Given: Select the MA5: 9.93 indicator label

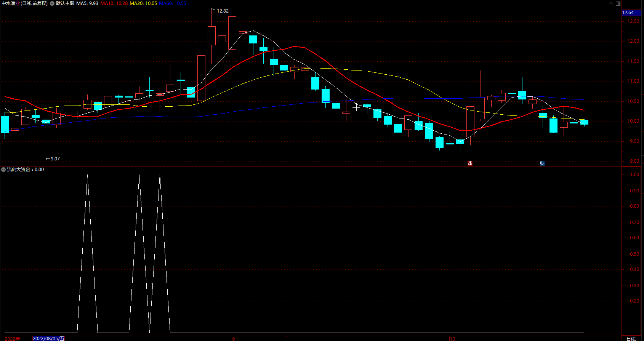Looking at the screenshot, I should 87,3.
